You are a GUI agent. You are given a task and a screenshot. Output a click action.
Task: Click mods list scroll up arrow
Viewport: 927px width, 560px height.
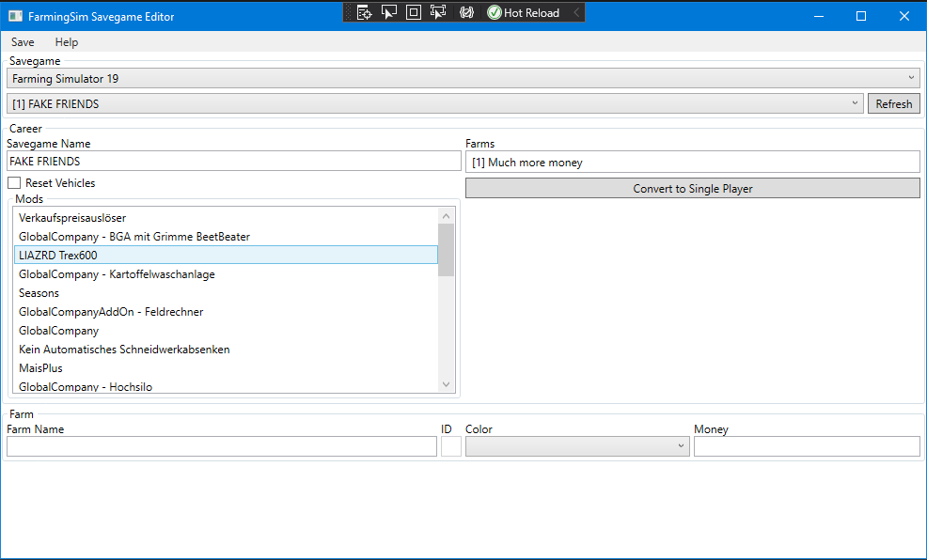pyautogui.click(x=447, y=215)
